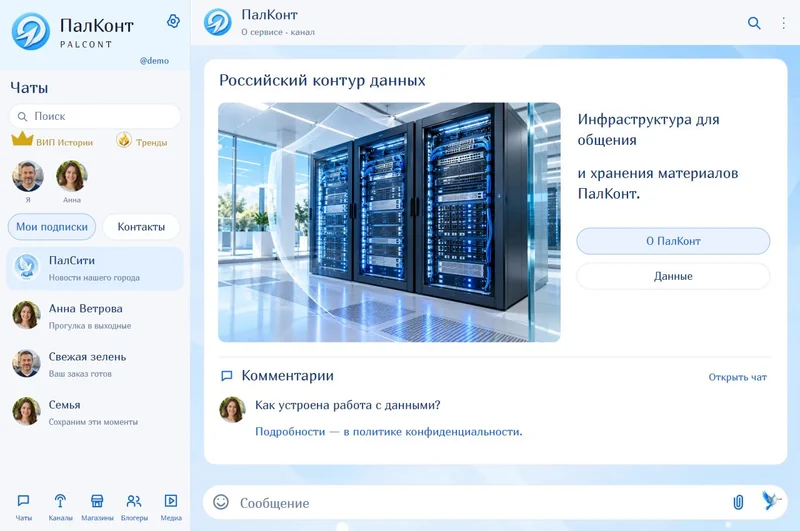The width and height of the screenshot is (800, 531).
Task: View Анна's story avatar
Action: (71, 176)
